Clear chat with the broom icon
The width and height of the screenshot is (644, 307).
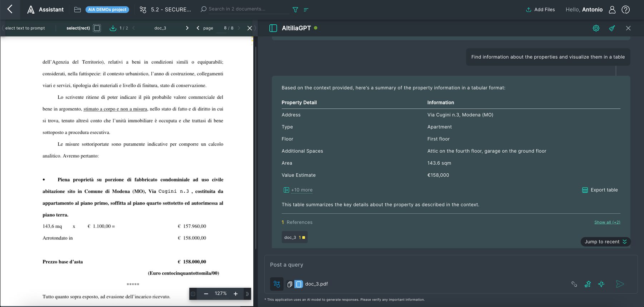(x=612, y=28)
